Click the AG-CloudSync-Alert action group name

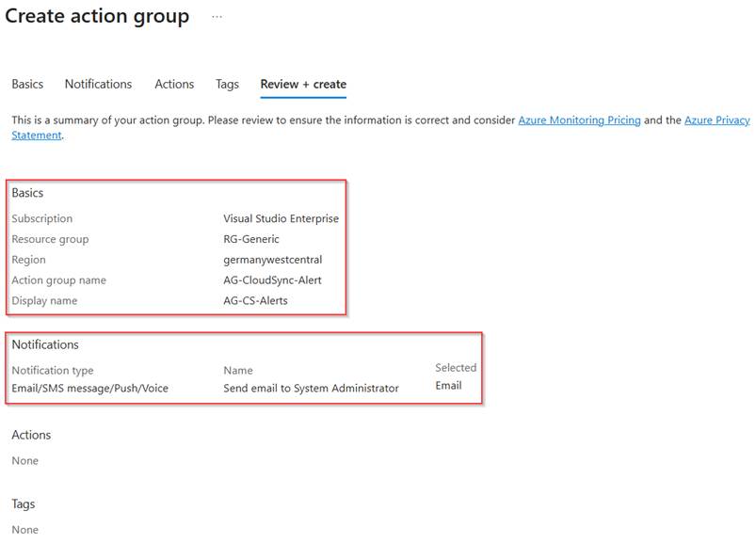272,280
